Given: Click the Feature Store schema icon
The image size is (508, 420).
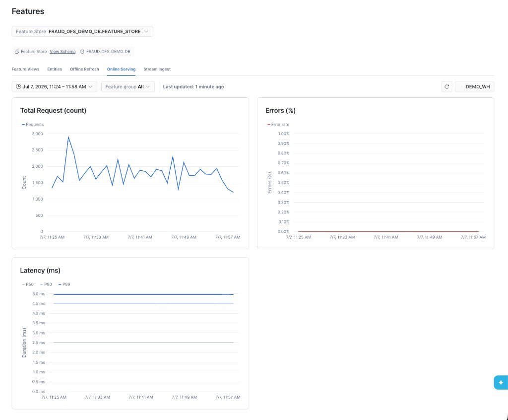Looking at the screenshot, I should pyautogui.click(x=17, y=52).
